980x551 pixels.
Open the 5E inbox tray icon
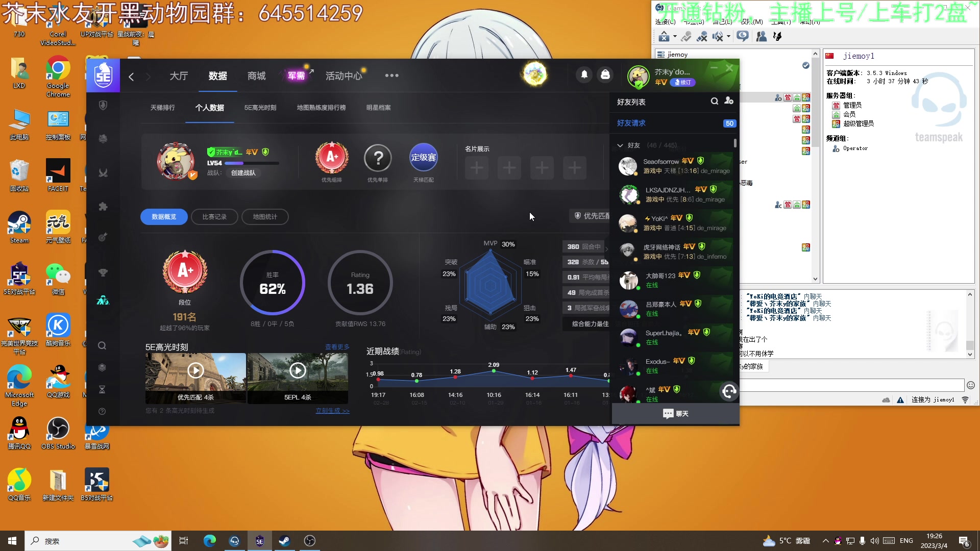pyautogui.click(x=605, y=75)
